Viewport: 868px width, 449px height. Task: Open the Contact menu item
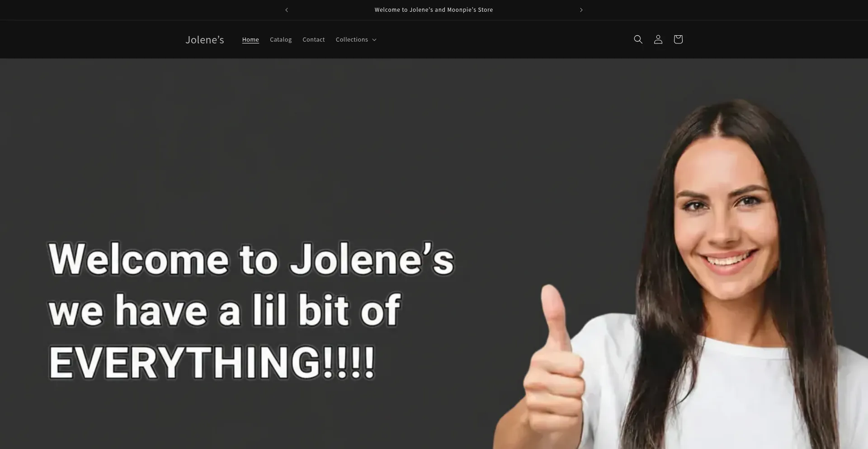coord(313,40)
